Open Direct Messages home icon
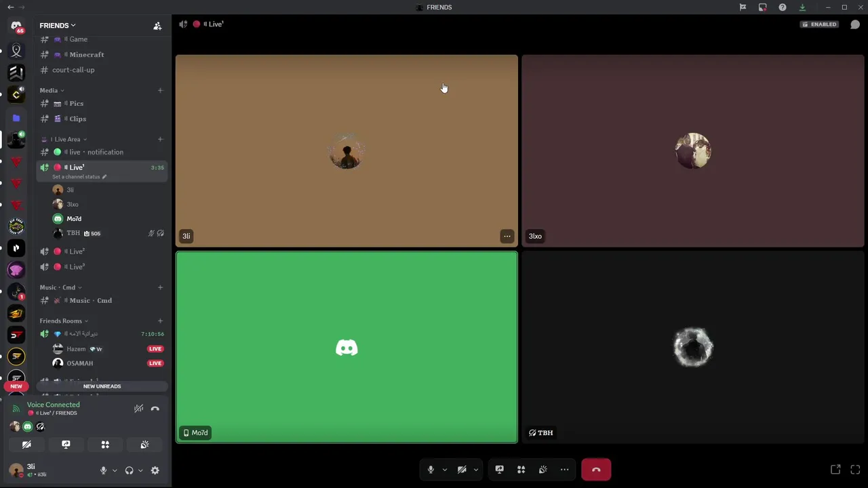This screenshot has height=488, width=868. [16, 26]
